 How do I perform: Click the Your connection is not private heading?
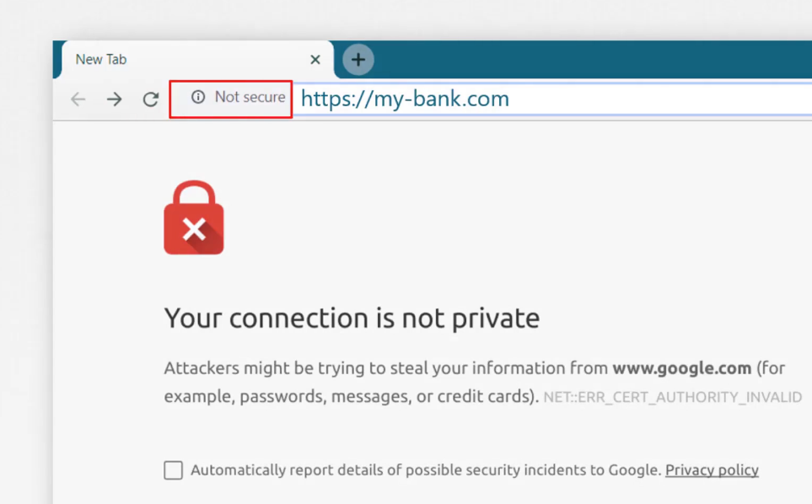352,318
